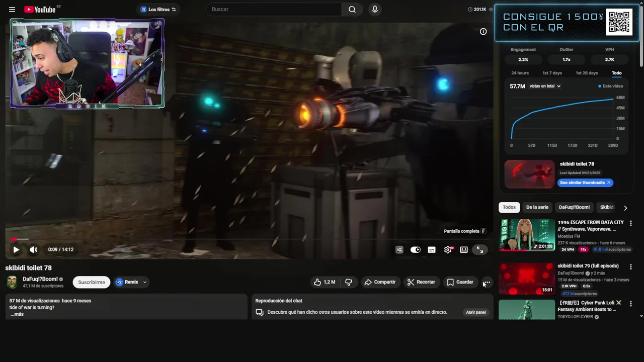The width and height of the screenshot is (644, 362).
Task: Open the vistas en total dropdown
Action: point(545,86)
